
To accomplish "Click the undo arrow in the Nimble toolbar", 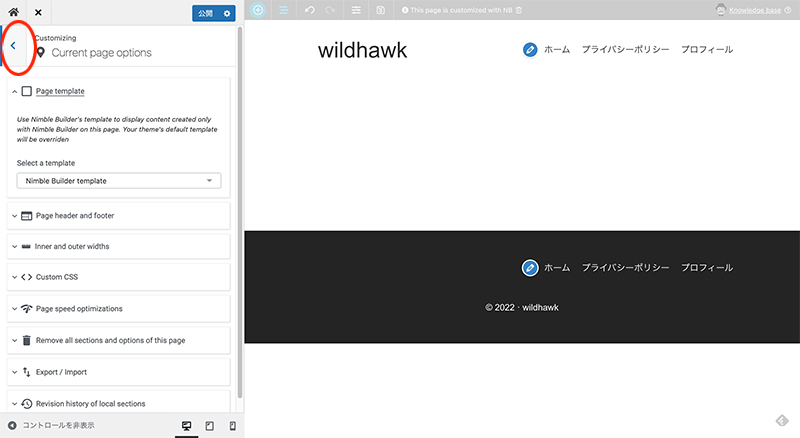I will [309, 10].
